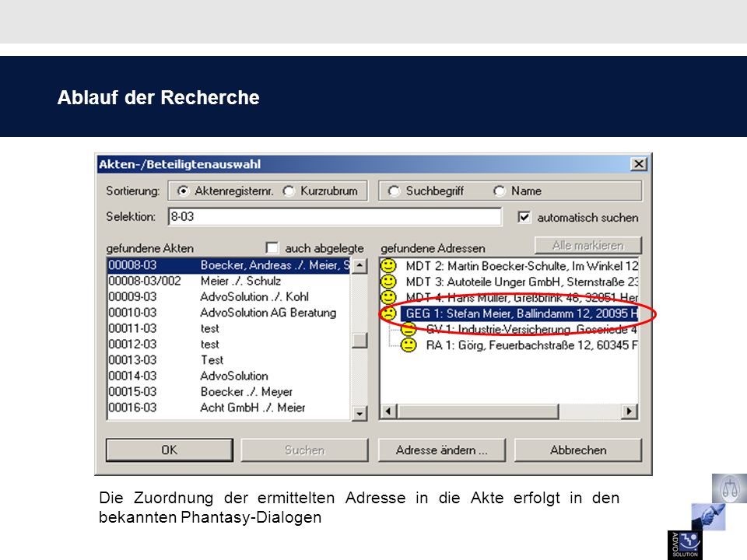This screenshot has width=747, height=560.
Task: Click the Akten list scroll up arrow
Action: tap(359, 266)
